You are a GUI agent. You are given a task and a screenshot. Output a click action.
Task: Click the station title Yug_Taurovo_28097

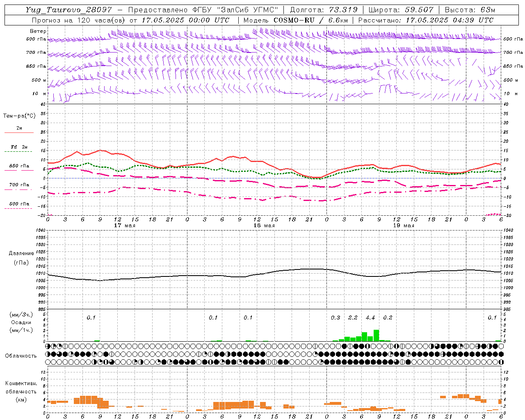click(68, 10)
